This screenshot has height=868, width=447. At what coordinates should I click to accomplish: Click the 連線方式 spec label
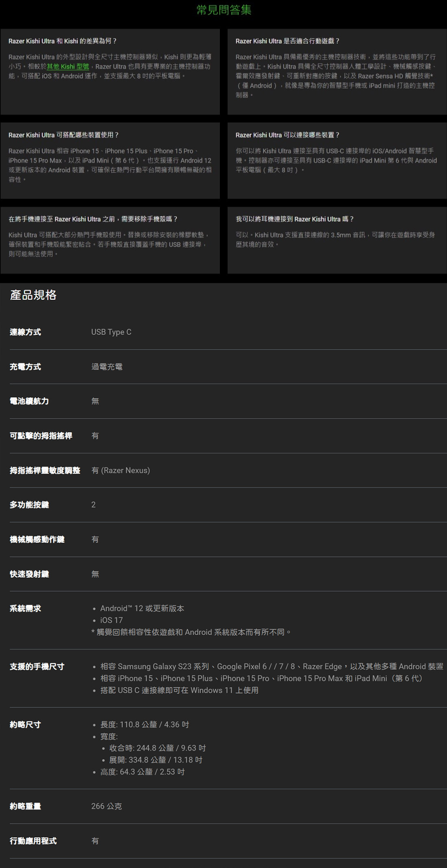click(25, 332)
